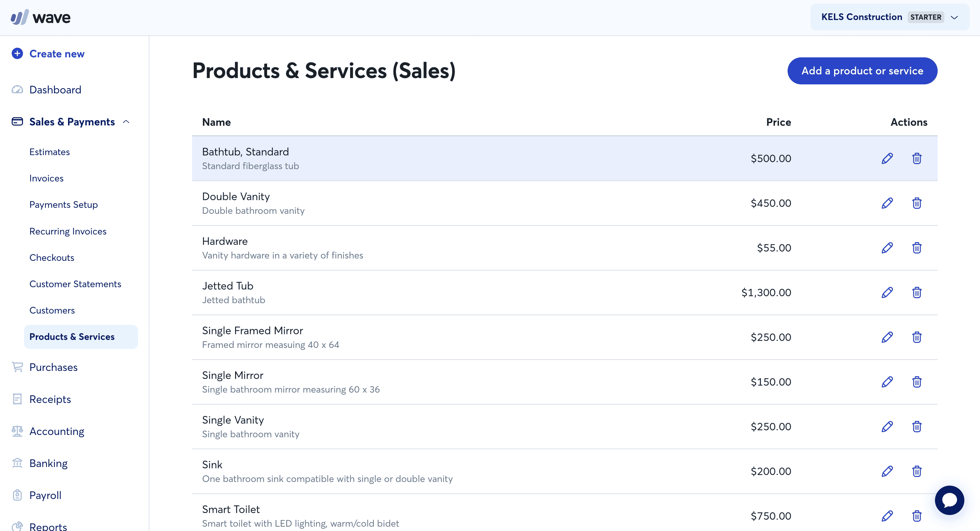Click Add a product or service
The image size is (980, 531).
tap(862, 71)
